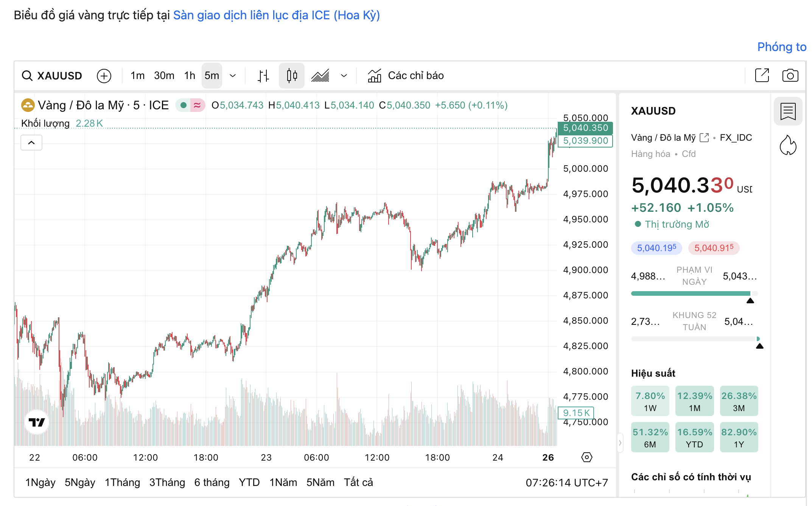
Task: Expand the time interval dropdown arrow
Action: pyautogui.click(x=233, y=76)
